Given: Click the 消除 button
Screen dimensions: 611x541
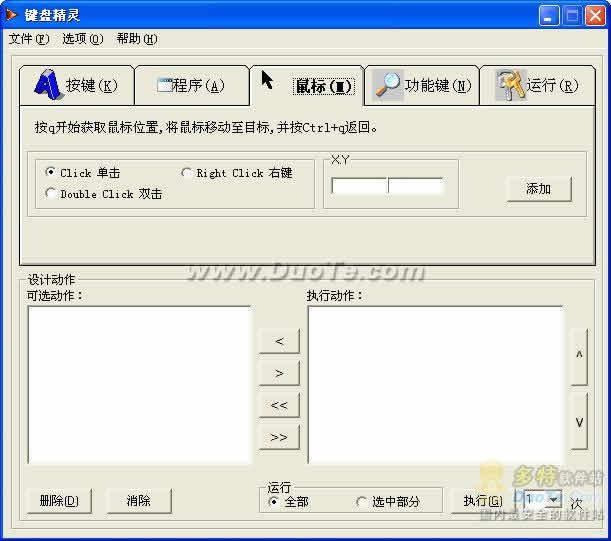Looking at the screenshot, I should 139,501.
